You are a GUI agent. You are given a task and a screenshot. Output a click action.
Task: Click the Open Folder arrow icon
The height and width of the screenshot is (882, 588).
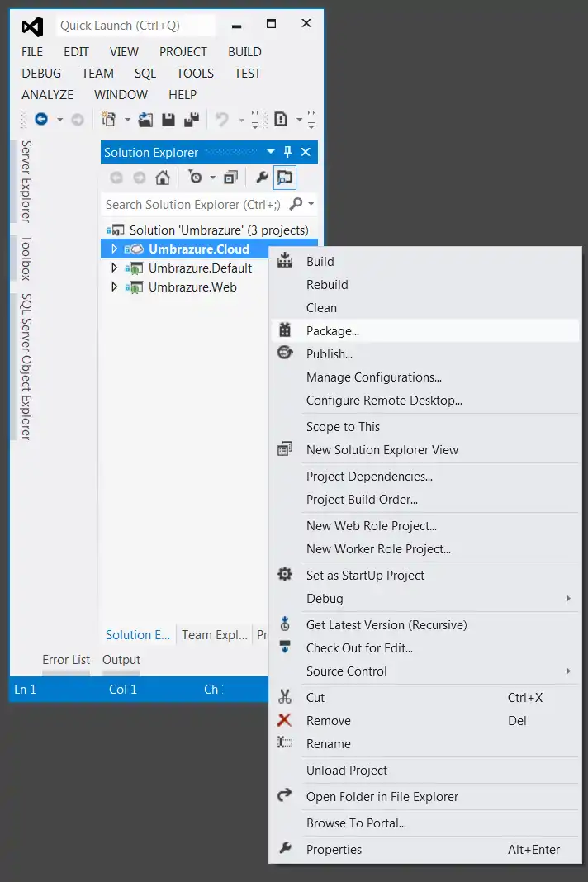point(285,794)
